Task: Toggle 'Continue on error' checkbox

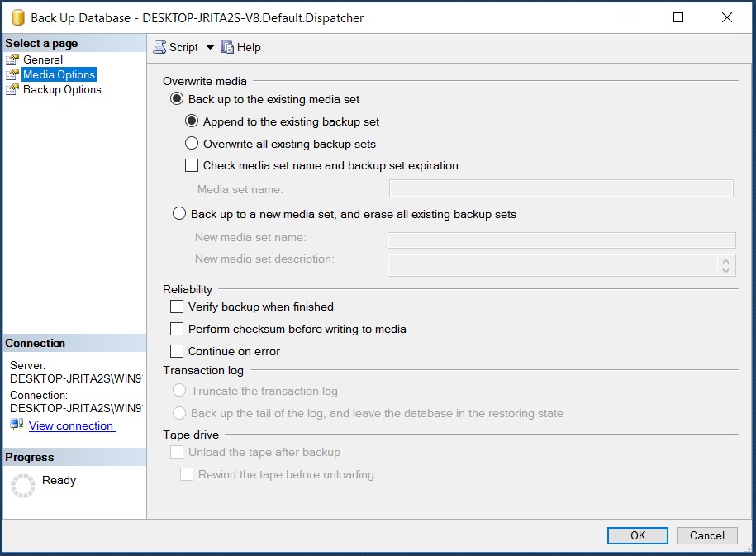Action: coord(177,351)
